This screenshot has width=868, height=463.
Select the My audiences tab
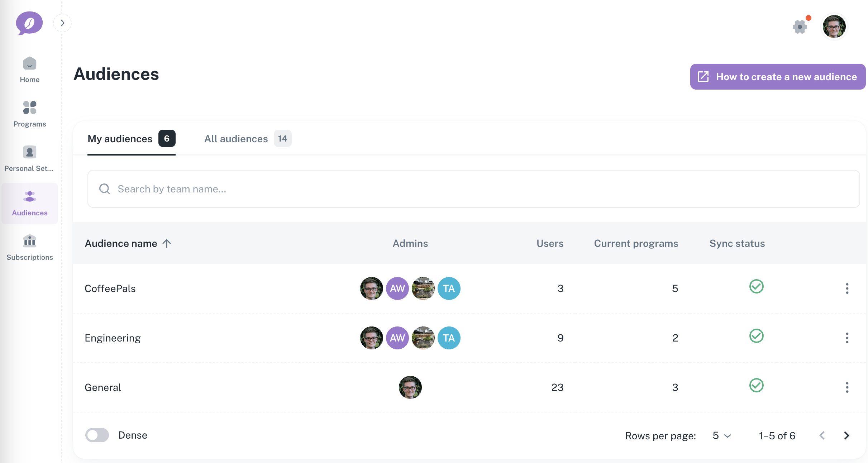coord(131,139)
